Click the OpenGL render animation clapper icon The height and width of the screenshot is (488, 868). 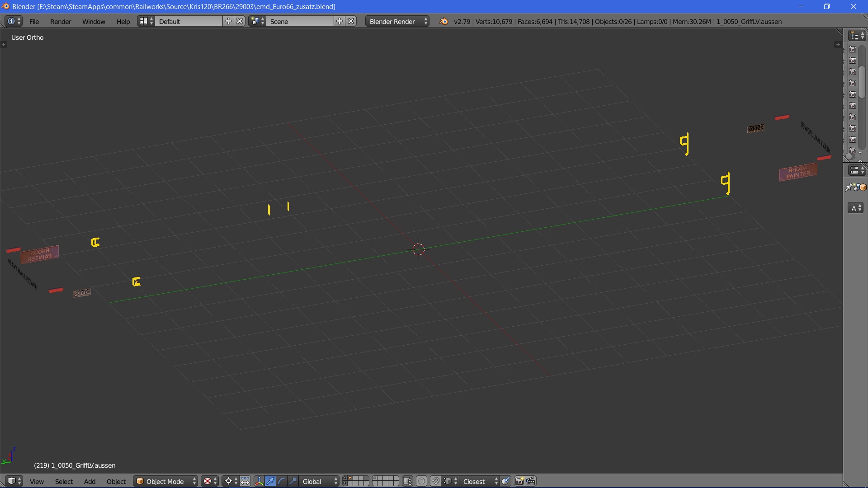coord(531,481)
